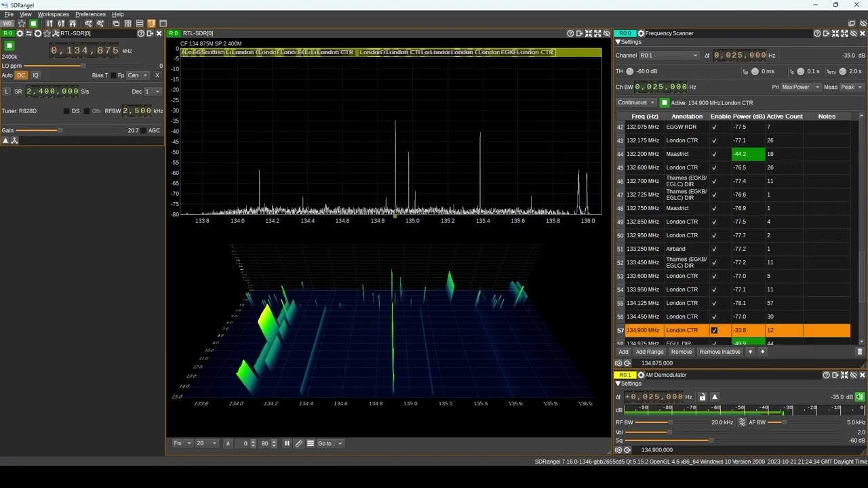
Task: Click the delete trash icon below the frequency table
Action: coord(860,352)
